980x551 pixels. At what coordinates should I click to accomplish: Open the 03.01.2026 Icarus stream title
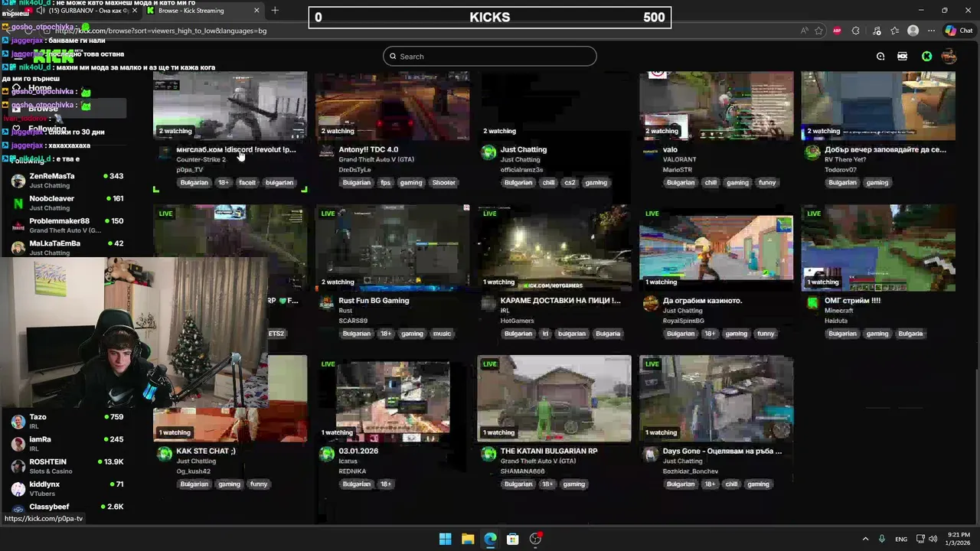coord(358,451)
